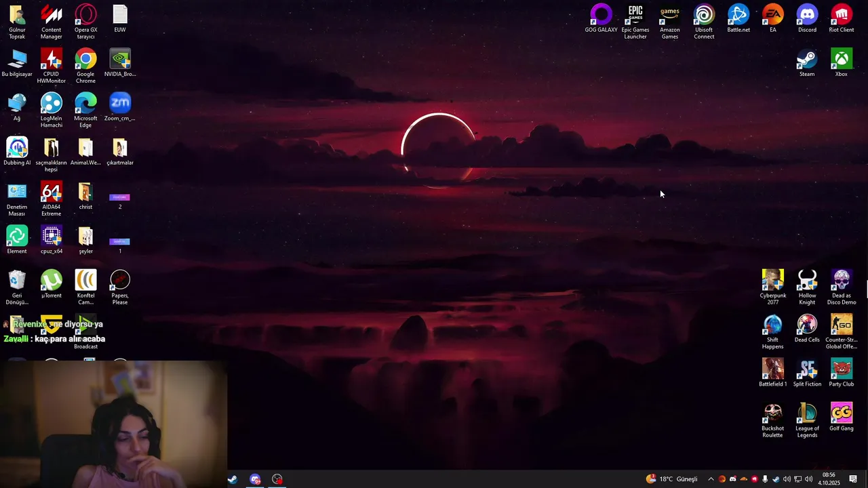Launch cpuz_x64 shortcut
The image size is (868, 488).
(52, 240)
